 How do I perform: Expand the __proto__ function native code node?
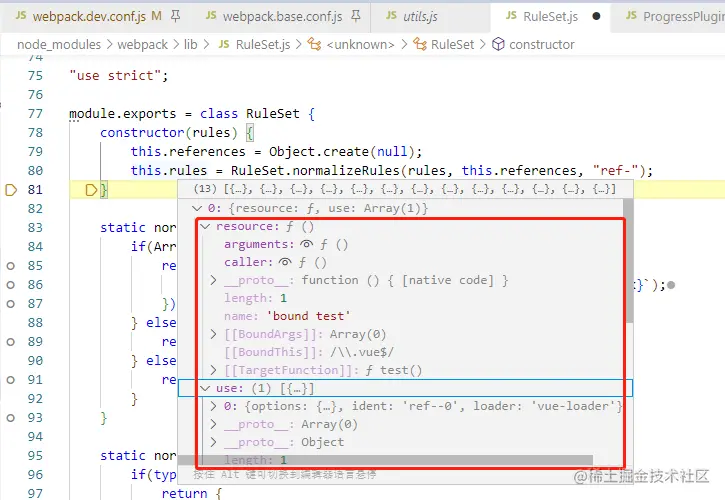click(213, 280)
